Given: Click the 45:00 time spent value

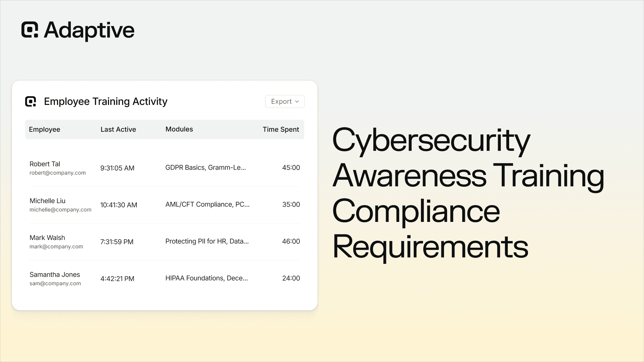Looking at the screenshot, I should [x=291, y=168].
